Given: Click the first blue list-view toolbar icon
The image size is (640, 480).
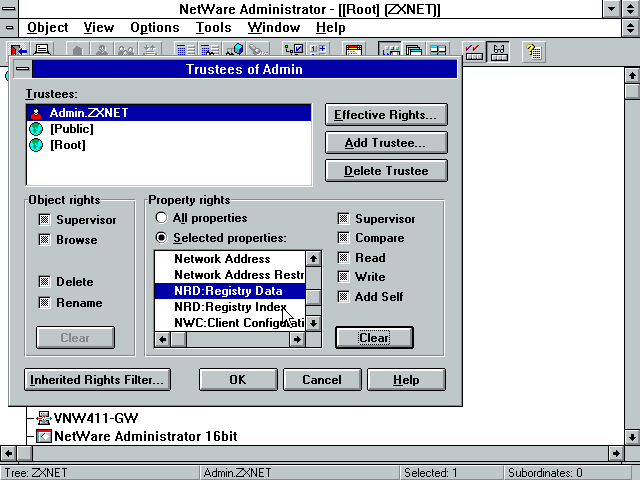Looking at the screenshot, I should tap(186, 50).
